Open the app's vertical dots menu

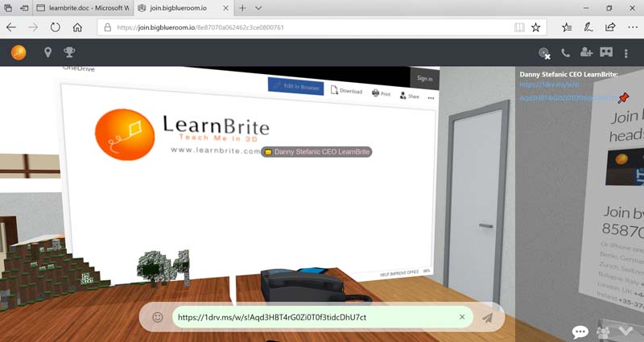626,53
